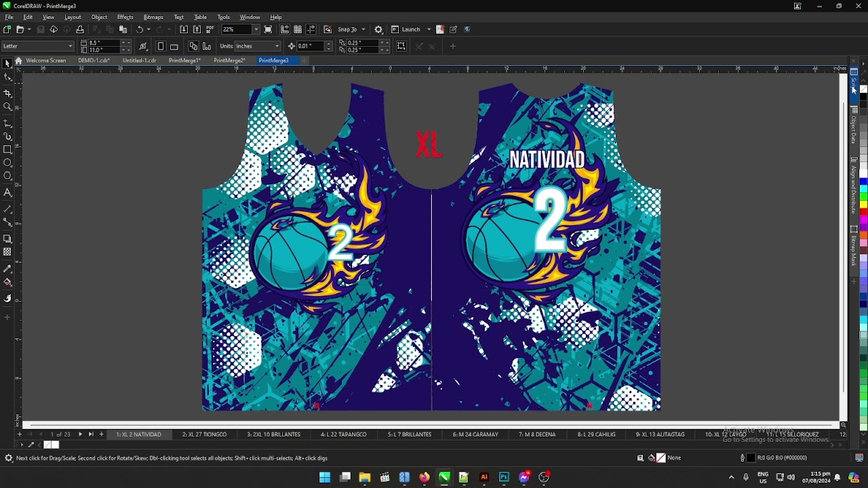
Task: Select the Shape edit tool
Action: 7,77
